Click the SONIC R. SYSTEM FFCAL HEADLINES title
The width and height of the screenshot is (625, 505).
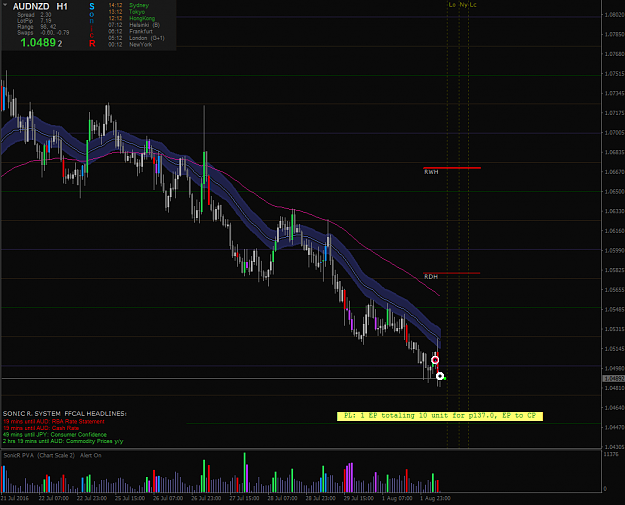pos(65,414)
